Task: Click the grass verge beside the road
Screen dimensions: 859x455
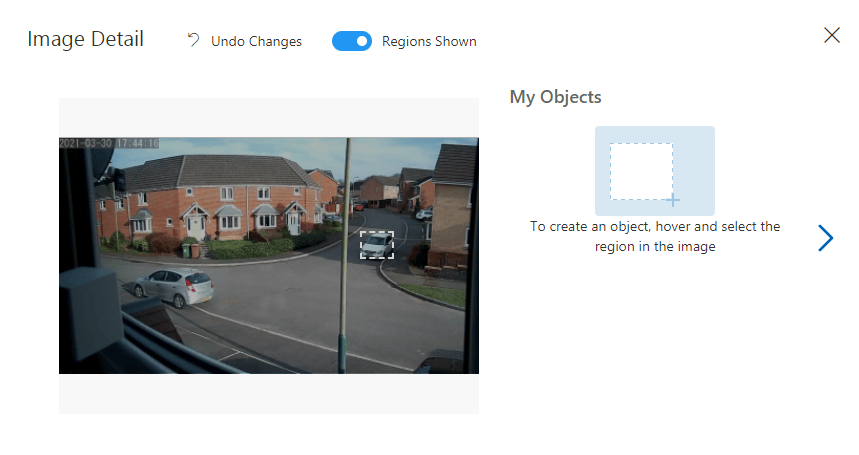Action: pos(438,294)
